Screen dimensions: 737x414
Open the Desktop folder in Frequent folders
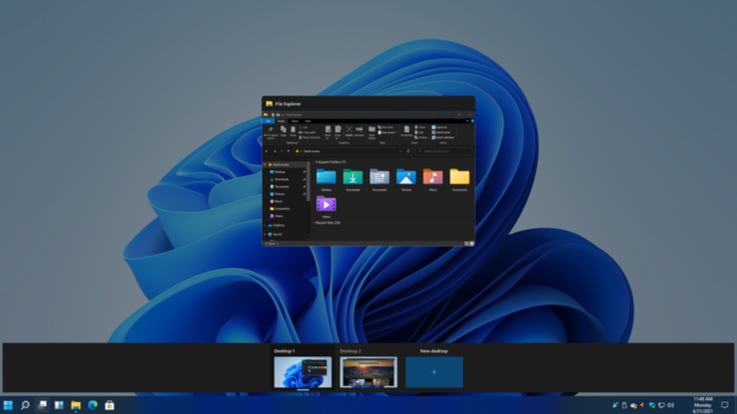point(326,180)
